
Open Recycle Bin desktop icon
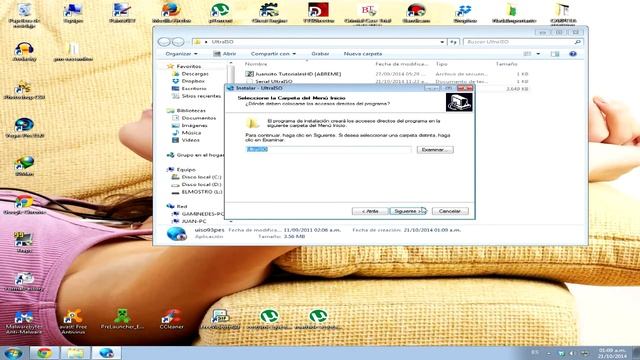24,15
